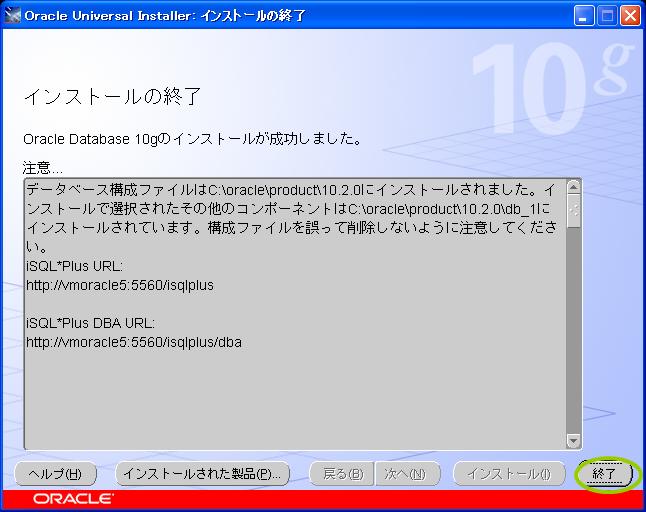The height and width of the screenshot is (512, 646).
Task: Click the empty scrollbar track below the thumb
Action: pos(573,330)
